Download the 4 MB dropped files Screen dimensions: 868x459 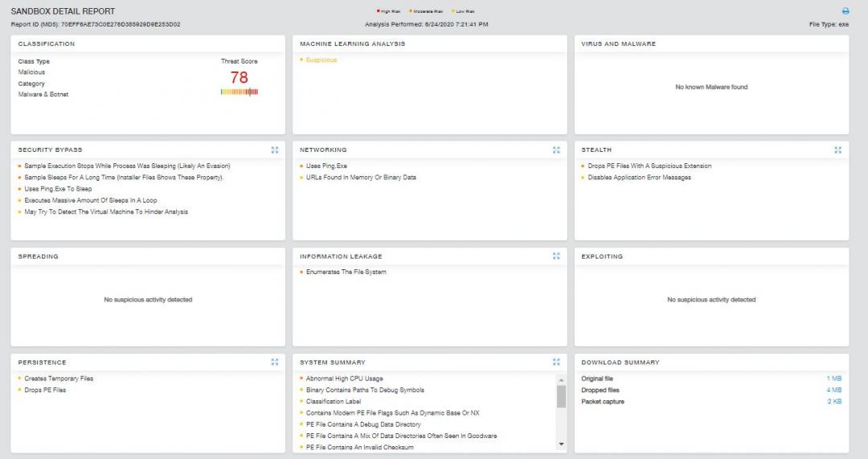click(833, 390)
